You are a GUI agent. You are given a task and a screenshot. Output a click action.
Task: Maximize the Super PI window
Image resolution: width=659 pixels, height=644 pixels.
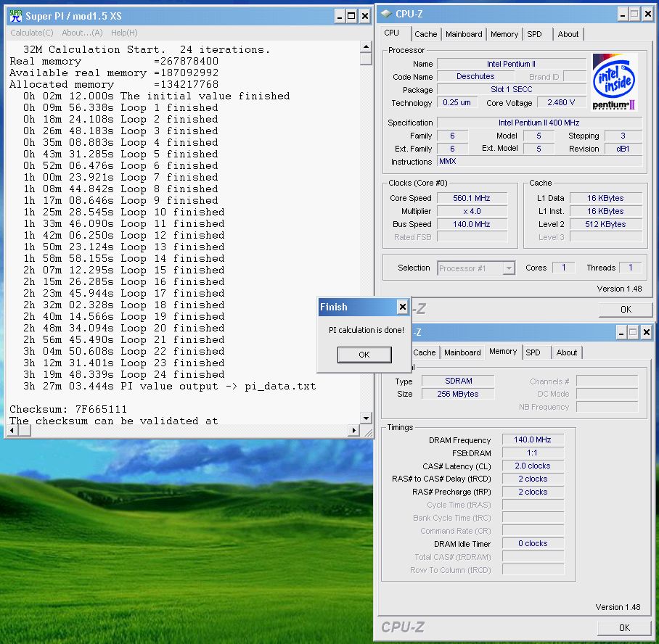coord(351,17)
